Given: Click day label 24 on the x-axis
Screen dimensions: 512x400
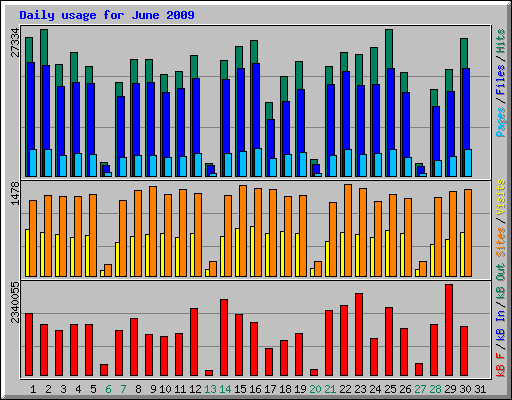Looking at the screenshot, I should [x=375, y=389].
